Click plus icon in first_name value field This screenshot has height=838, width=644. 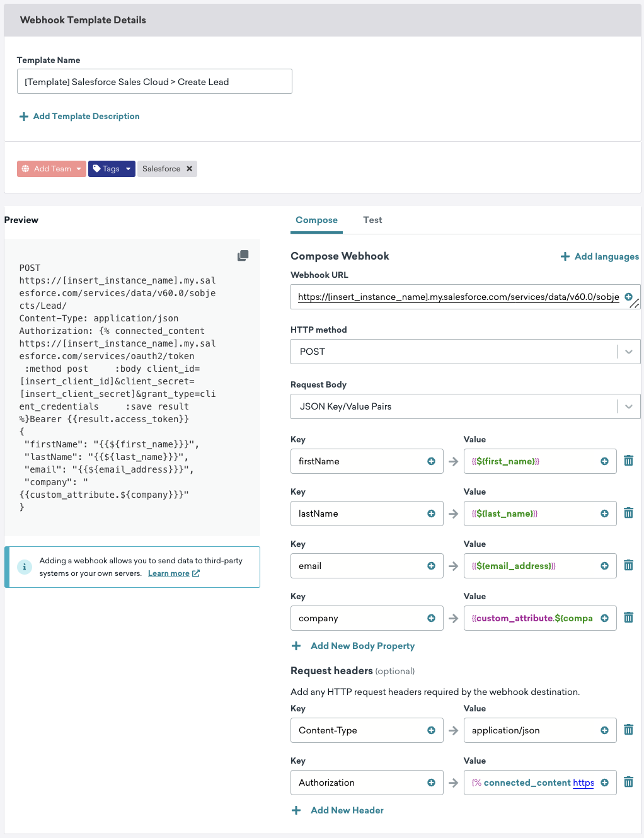pos(604,461)
